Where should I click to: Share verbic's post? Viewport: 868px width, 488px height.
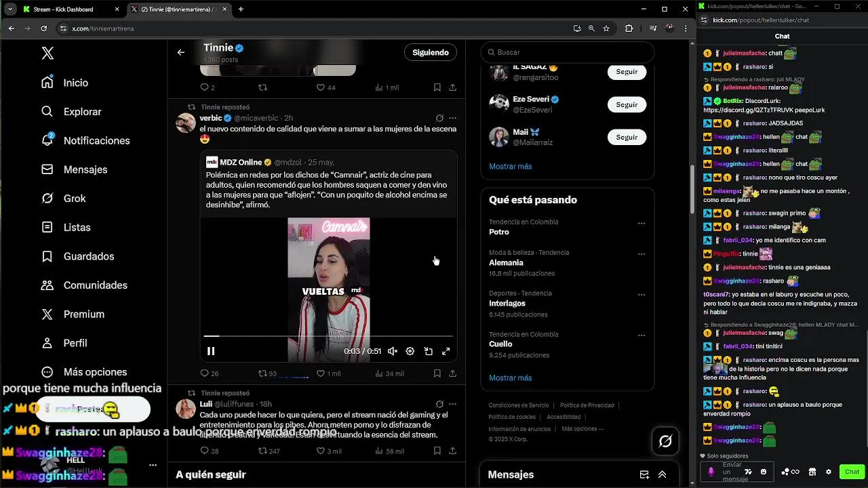tap(452, 373)
